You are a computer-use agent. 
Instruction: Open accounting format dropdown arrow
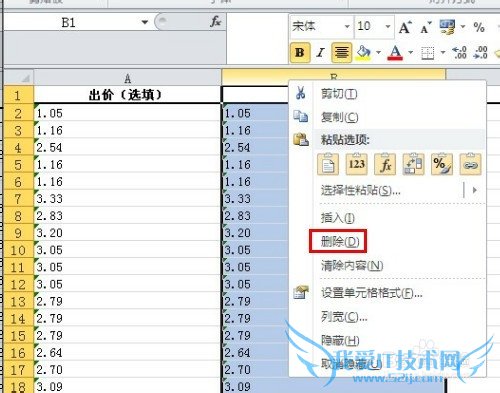click(x=463, y=27)
